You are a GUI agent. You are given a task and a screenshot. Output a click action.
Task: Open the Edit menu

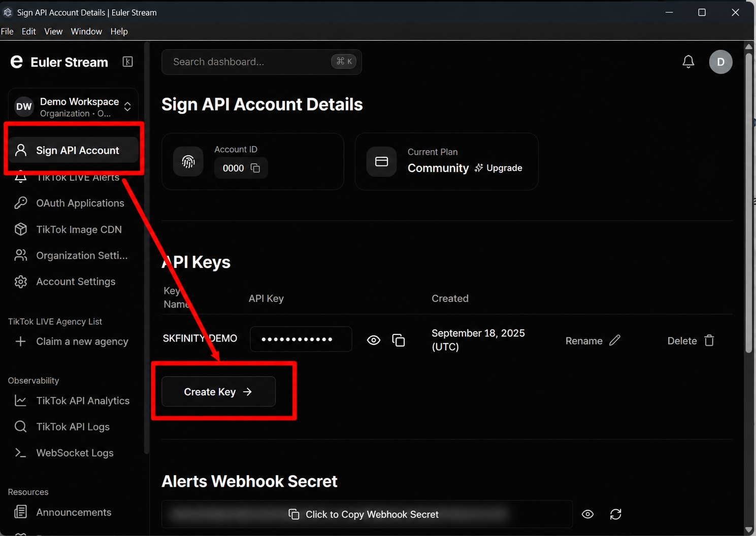pyautogui.click(x=29, y=31)
